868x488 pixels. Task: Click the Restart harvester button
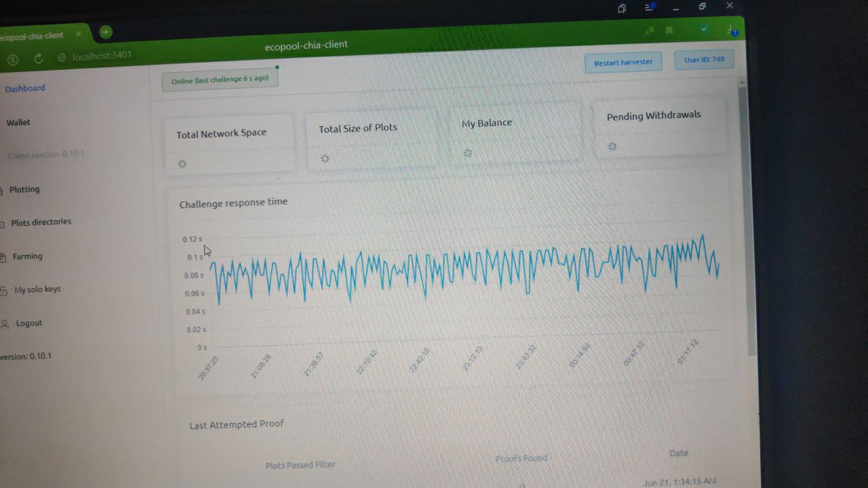click(623, 62)
